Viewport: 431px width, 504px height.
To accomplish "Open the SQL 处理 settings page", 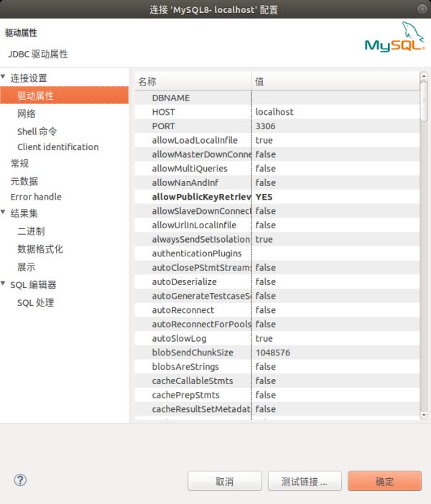I will [36, 303].
